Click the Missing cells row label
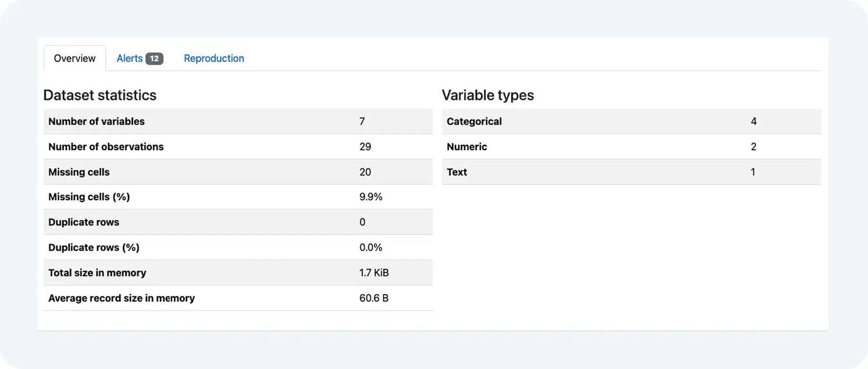This screenshot has width=868, height=369. click(x=79, y=172)
